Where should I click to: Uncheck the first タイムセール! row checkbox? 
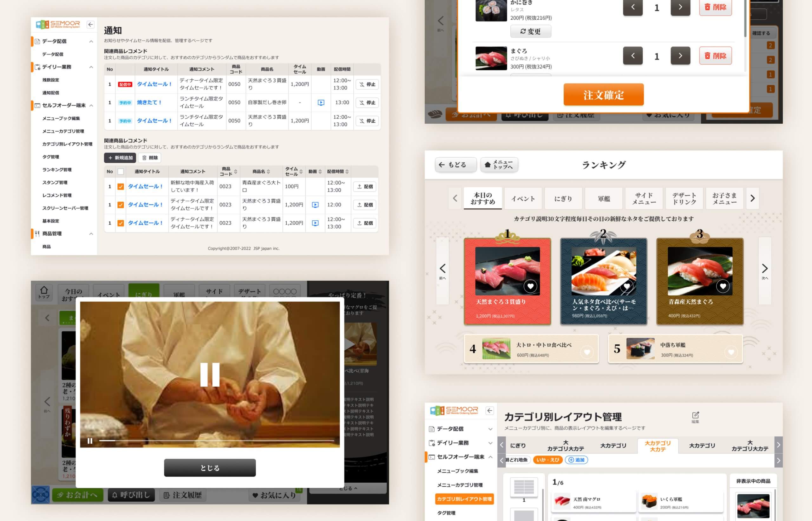coord(121,186)
